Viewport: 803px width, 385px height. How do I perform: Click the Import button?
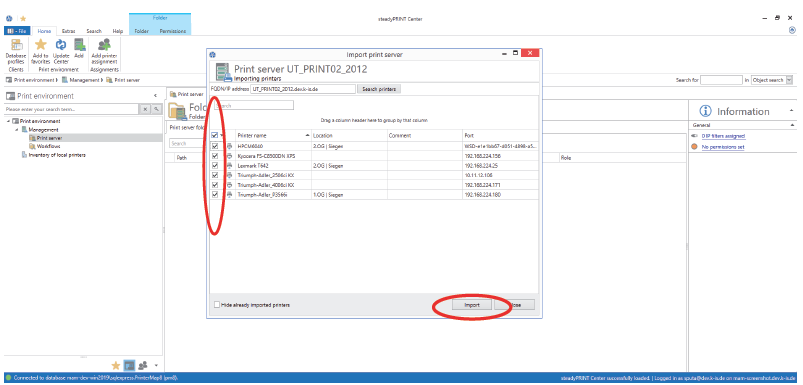point(472,305)
